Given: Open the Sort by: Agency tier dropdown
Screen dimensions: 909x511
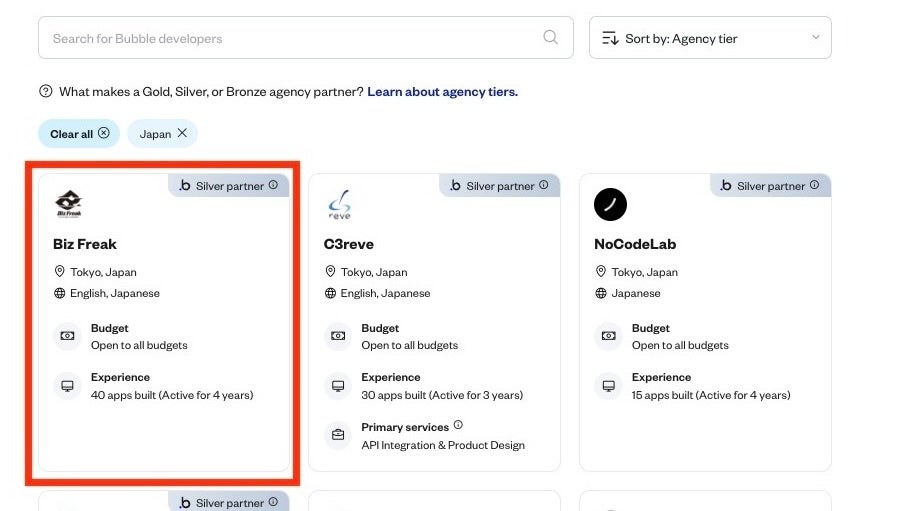Looking at the screenshot, I should 710,38.
